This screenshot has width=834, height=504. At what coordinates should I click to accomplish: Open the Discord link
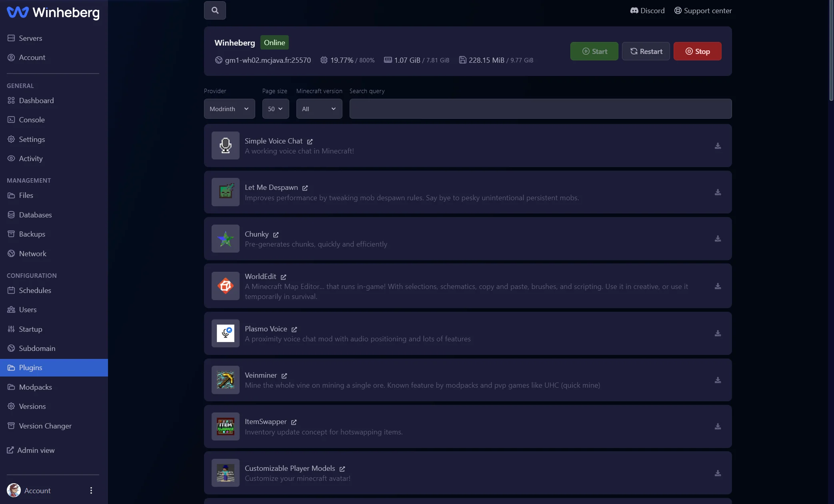coord(647,11)
